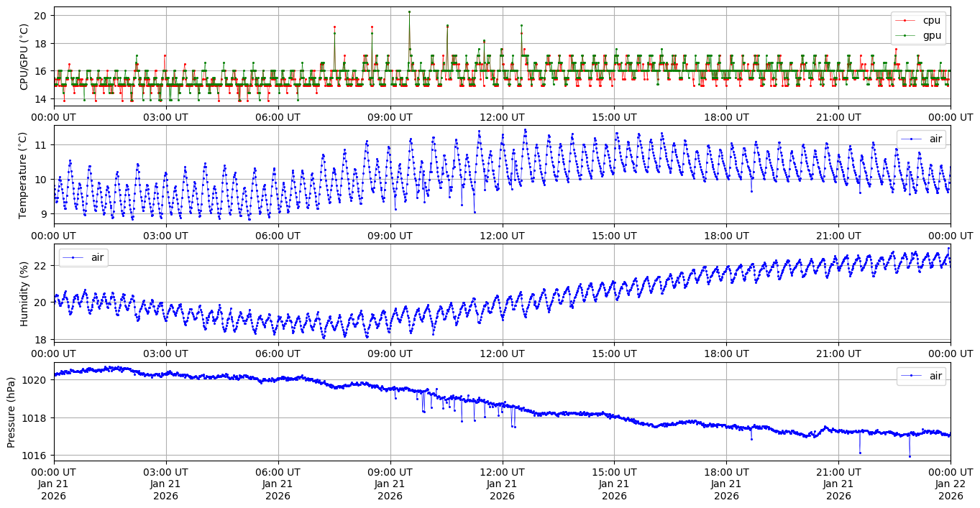Click the 12:00 UT tick under the CPU/GPU plot
Viewport: 980px width, 508px height.
point(502,117)
